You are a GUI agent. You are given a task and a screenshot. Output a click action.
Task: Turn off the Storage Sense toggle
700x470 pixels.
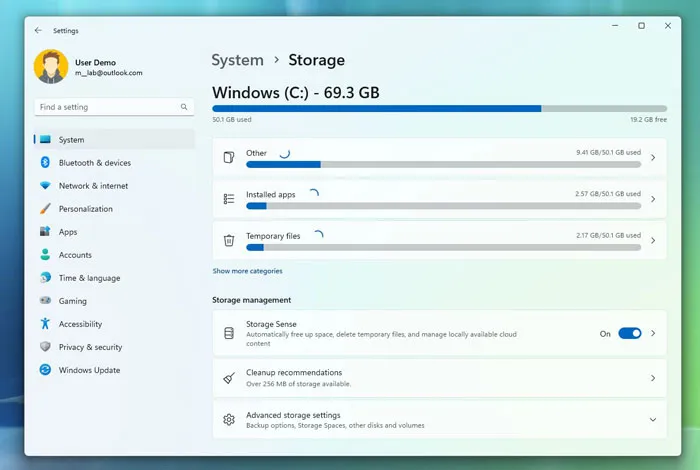click(x=629, y=333)
